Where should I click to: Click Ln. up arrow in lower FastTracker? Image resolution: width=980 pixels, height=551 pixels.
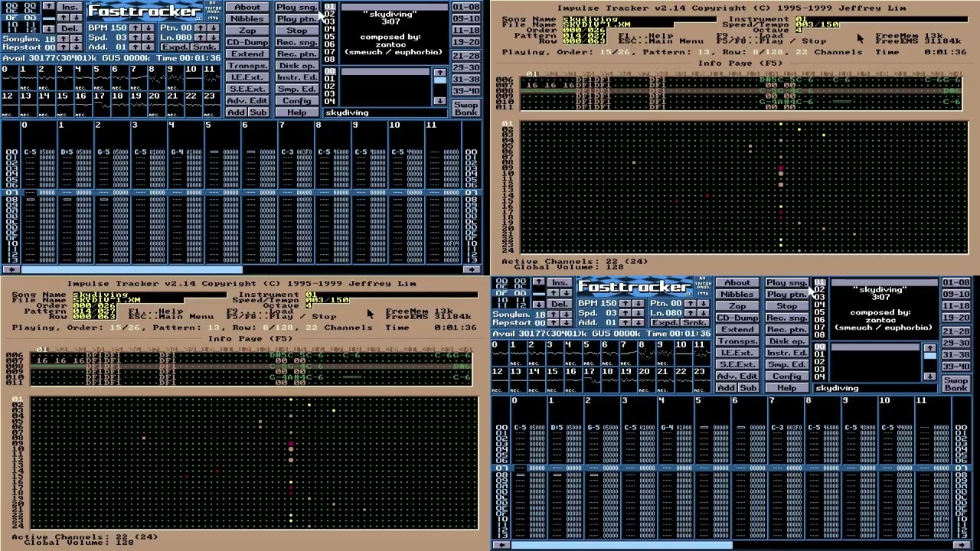click(x=690, y=313)
